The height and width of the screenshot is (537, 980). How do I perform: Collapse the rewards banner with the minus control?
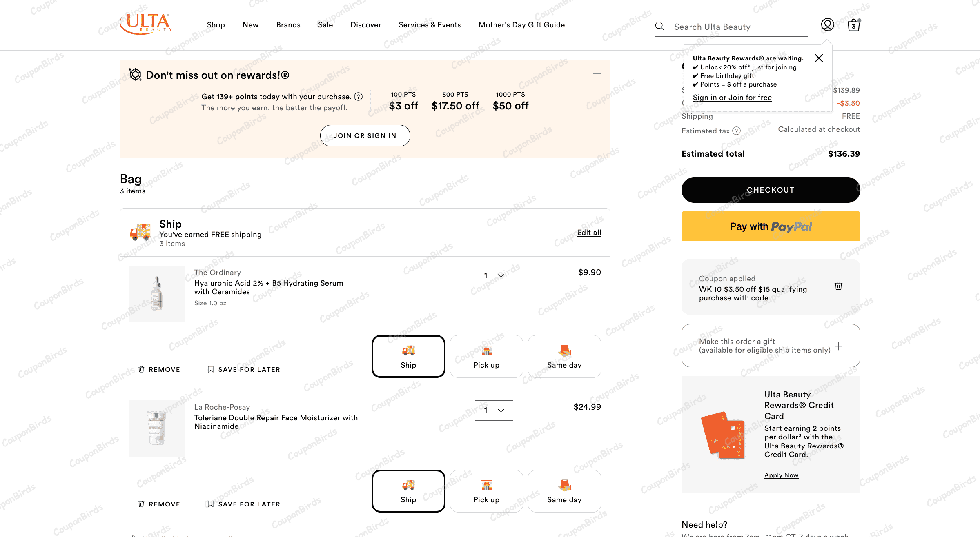click(597, 74)
